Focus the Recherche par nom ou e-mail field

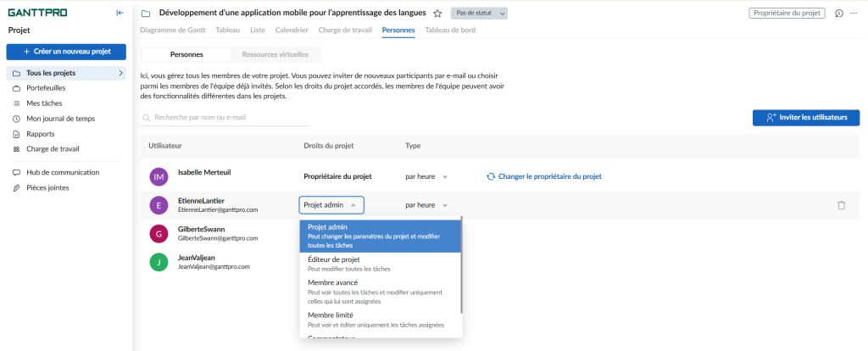(225, 118)
